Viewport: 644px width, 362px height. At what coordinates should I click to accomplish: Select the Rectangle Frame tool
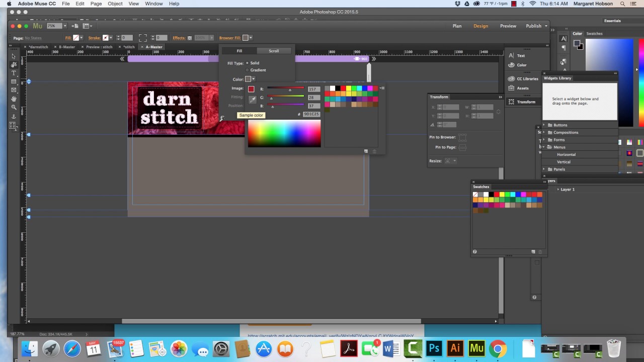click(14, 90)
